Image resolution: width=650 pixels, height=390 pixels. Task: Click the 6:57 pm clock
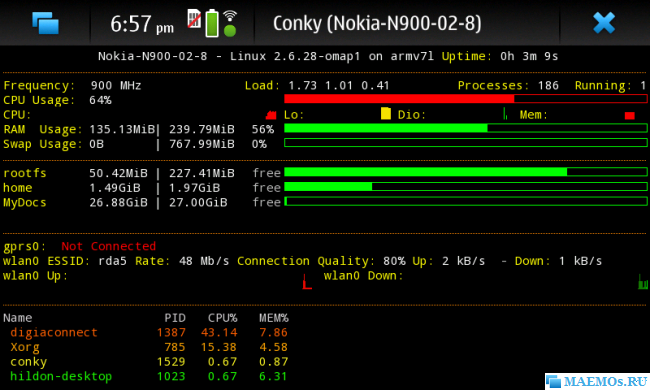click(x=142, y=24)
